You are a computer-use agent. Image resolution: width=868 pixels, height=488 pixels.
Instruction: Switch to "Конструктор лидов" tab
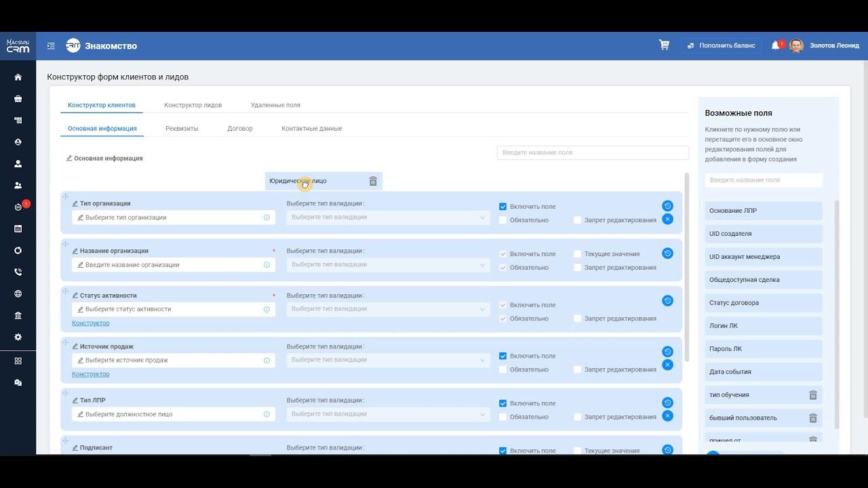[x=193, y=105]
